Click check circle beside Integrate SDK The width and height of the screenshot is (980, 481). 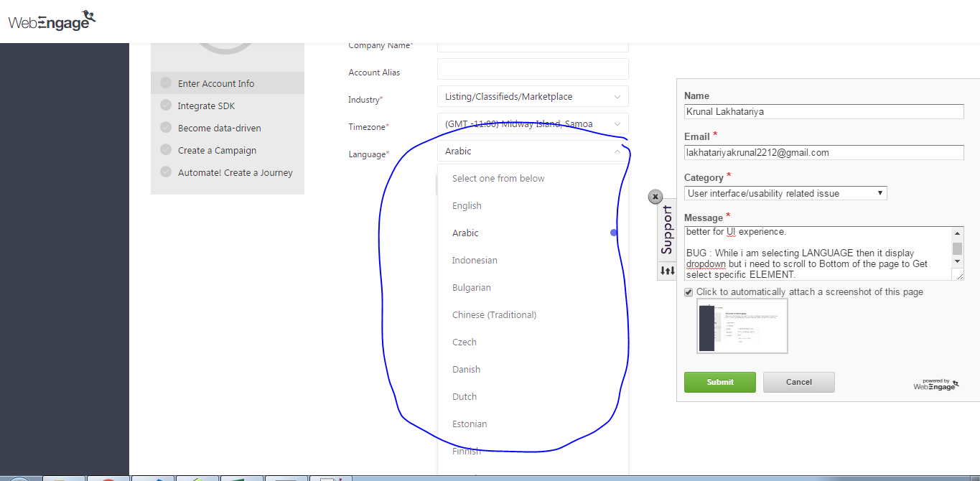[166, 106]
